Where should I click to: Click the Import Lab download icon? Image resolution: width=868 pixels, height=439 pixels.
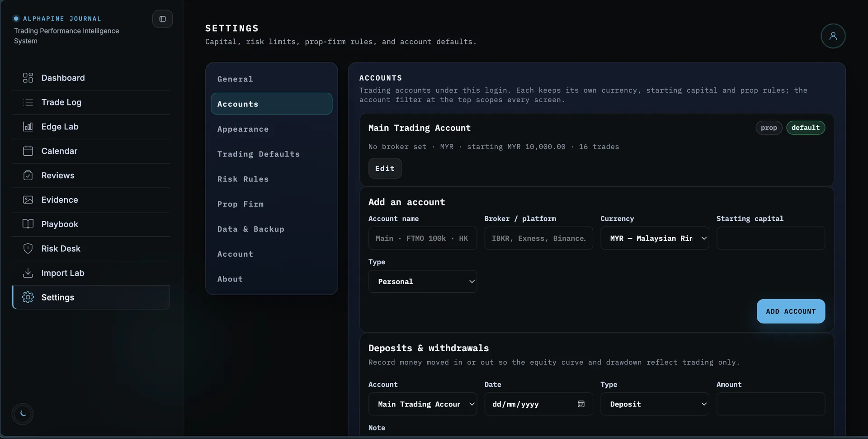(x=28, y=273)
